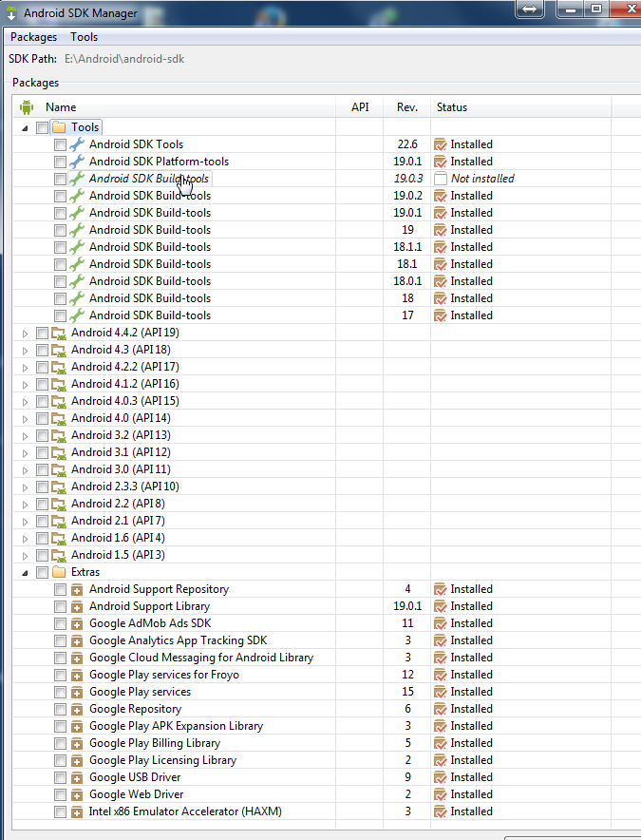Image resolution: width=641 pixels, height=840 pixels.
Task: Collapse the Tools folder group
Action: (25, 128)
